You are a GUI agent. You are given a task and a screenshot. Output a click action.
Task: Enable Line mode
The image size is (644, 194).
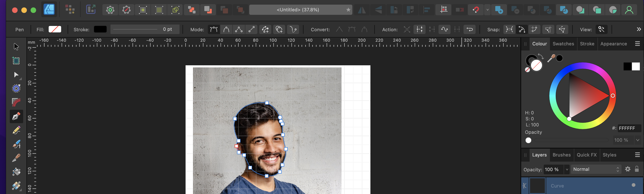coord(252,29)
